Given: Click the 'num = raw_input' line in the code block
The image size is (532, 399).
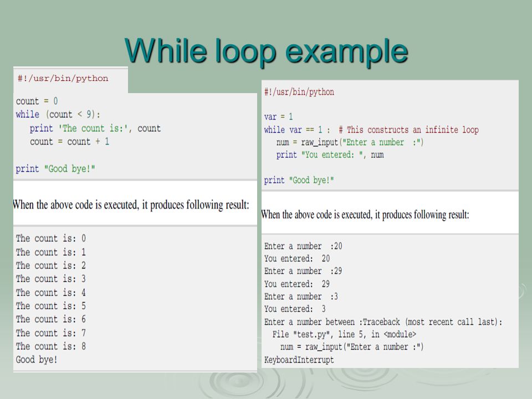Looking at the screenshot, I should 350,142.
